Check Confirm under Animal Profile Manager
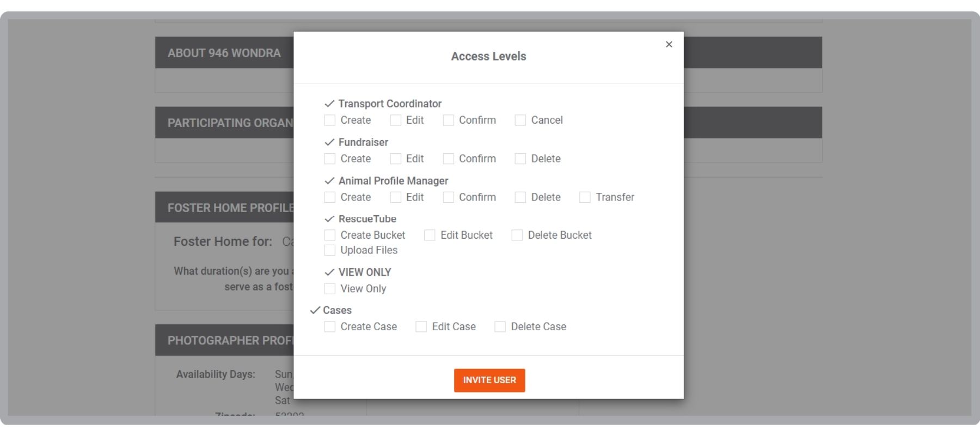Image resolution: width=980 pixels, height=436 pixels. click(449, 197)
